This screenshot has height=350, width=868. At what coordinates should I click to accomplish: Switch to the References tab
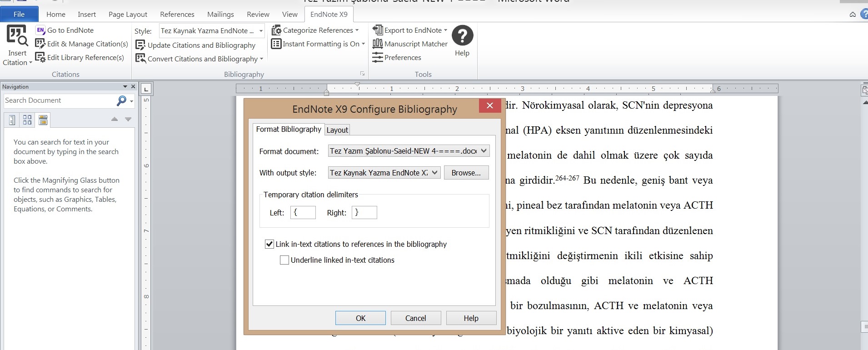[177, 15]
